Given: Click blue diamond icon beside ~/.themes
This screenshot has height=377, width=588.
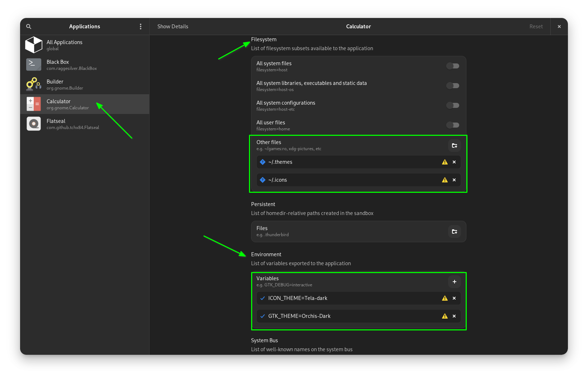Looking at the screenshot, I should pos(263,162).
